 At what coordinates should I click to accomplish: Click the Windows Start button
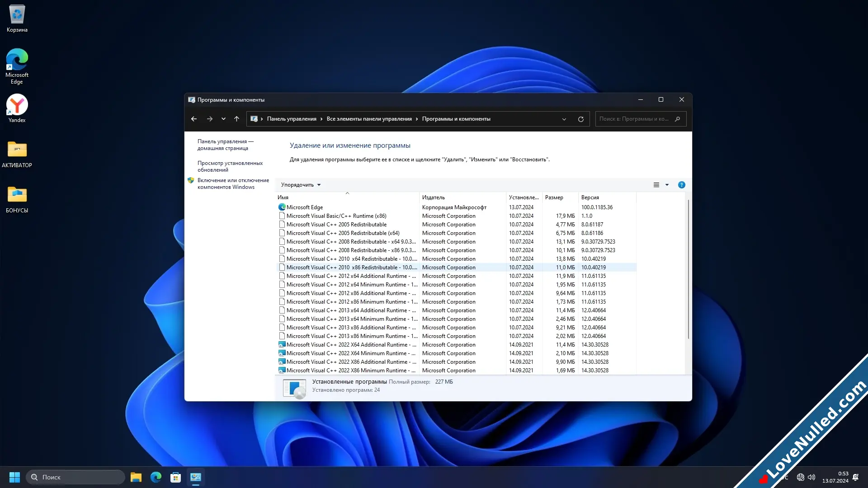14,477
